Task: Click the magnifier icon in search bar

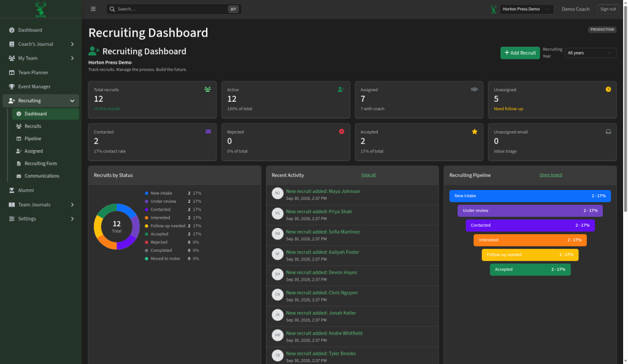Action: pyautogui.click(x=112, y=9)
